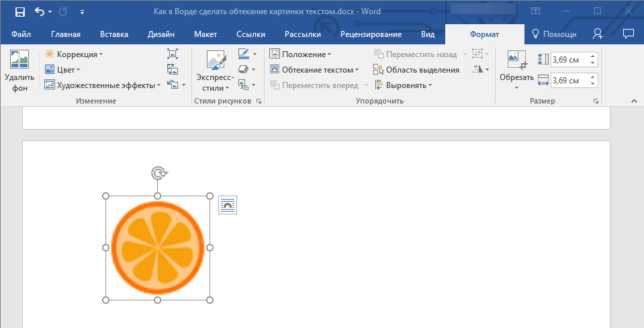Open the Область выделения selection pane
This screenshot has height=328, width=644.
pyautogui.click(x=416, y=69)
